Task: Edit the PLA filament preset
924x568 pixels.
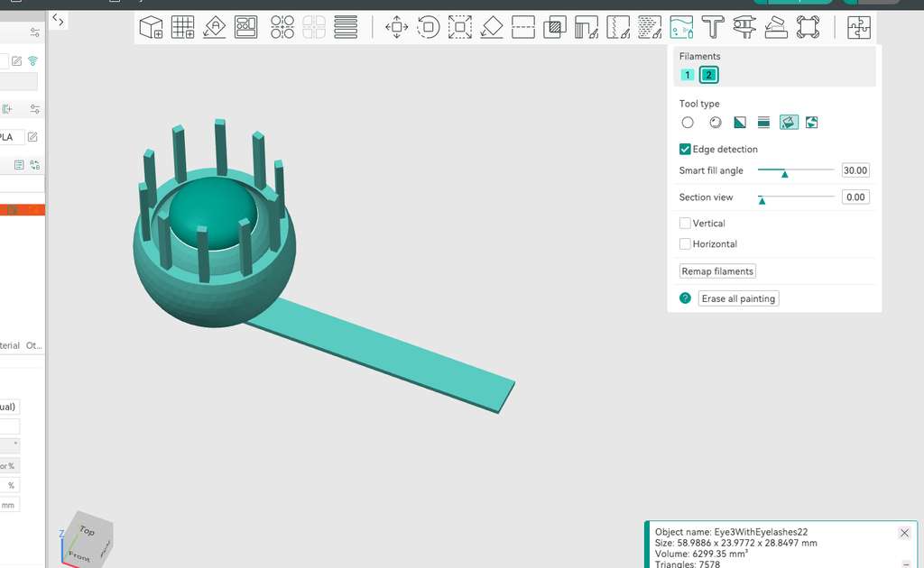Action: pos(32,137)
